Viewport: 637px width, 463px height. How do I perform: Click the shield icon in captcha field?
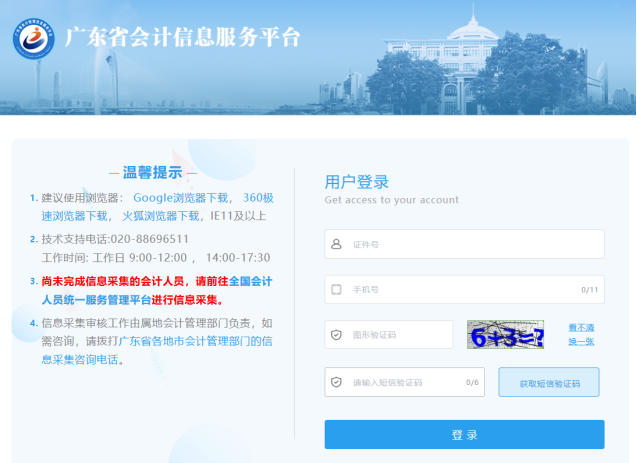click(336, 335)
